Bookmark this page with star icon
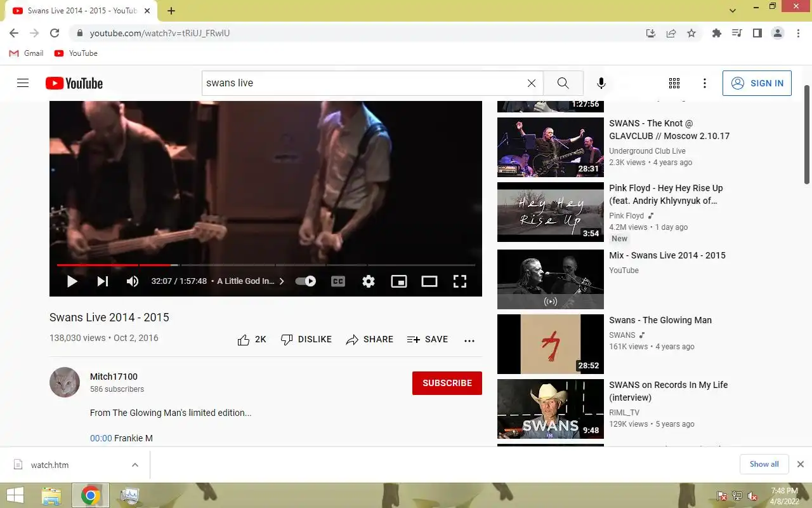 tap(691, 33)
